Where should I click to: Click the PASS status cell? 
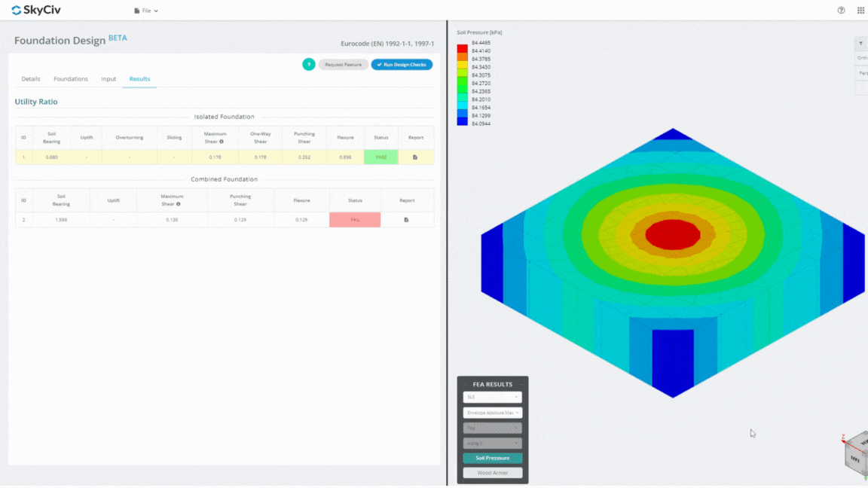381,157
